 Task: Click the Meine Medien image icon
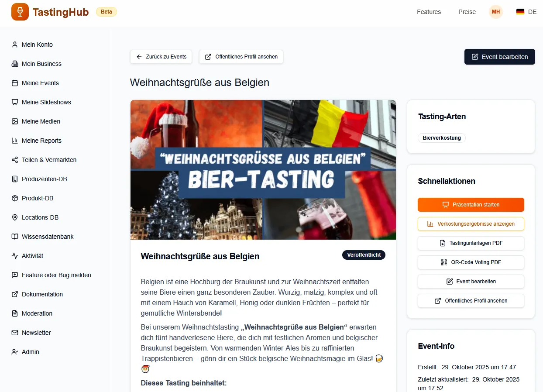(x=15, y=121)
